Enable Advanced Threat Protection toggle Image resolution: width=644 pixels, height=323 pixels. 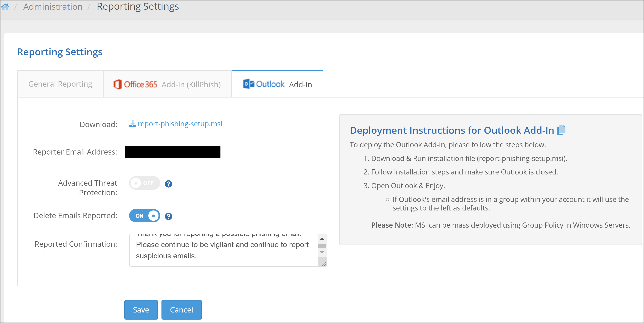click(x=145, y=183)
